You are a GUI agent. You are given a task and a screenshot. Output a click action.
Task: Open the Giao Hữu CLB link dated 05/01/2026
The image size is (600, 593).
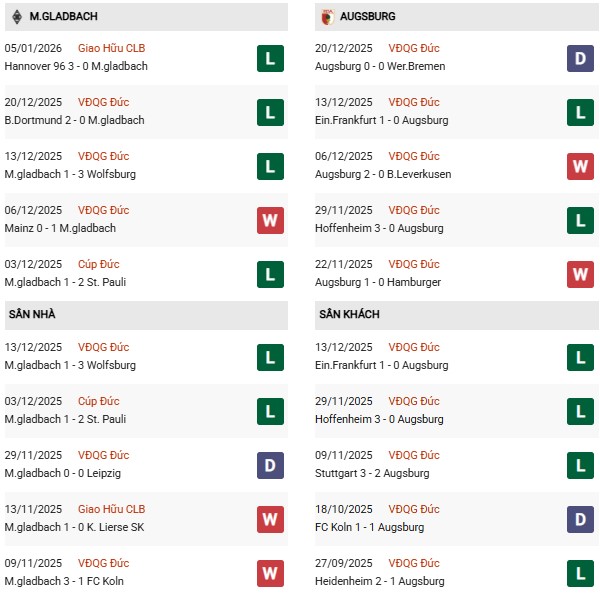pos(114,48)
